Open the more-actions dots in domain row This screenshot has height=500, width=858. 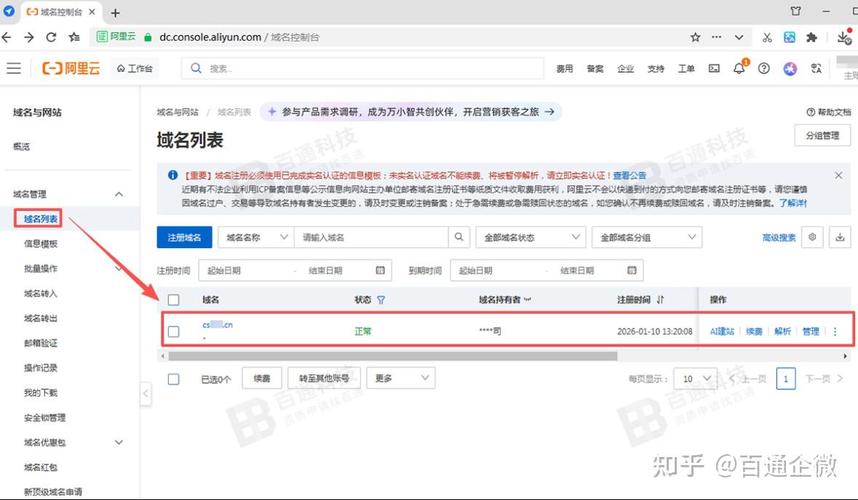coord(835,332)
